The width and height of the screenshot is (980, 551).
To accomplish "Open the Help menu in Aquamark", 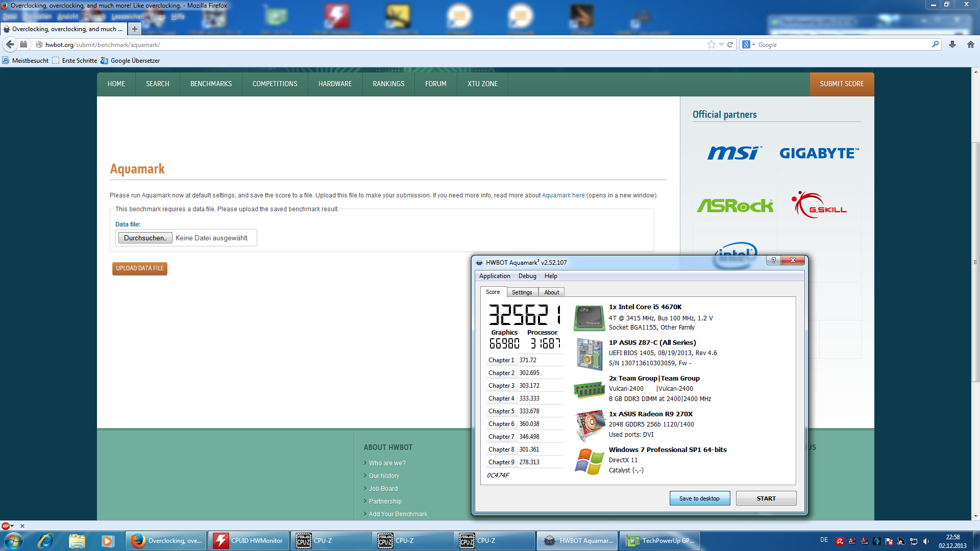I will (551, 276).
